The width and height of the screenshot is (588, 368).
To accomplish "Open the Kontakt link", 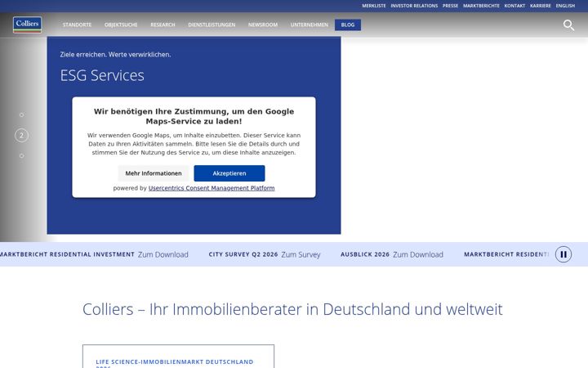I will pos(514,6).
